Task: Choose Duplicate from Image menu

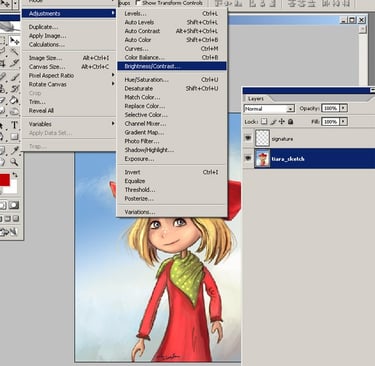Action: pos(69,27)
